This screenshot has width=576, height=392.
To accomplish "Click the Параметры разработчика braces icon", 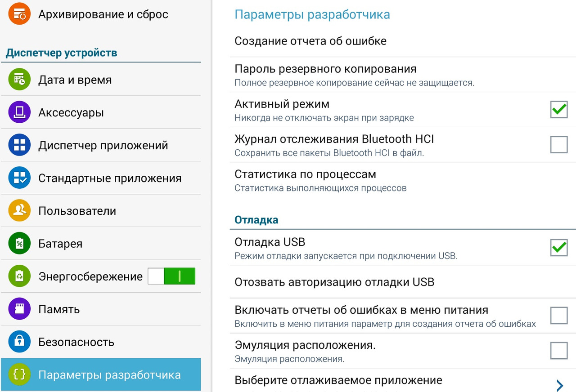I will point(19,375).
